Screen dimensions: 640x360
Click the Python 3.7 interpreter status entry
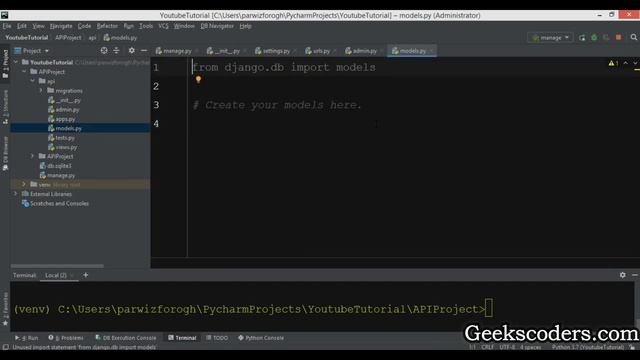[x=588, y=347]
